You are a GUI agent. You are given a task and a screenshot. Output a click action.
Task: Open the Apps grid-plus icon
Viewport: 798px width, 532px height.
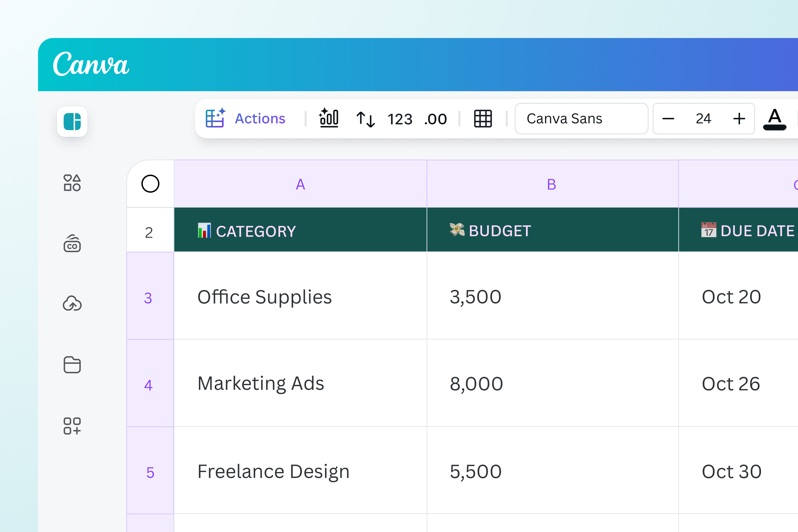coord(72,426)
